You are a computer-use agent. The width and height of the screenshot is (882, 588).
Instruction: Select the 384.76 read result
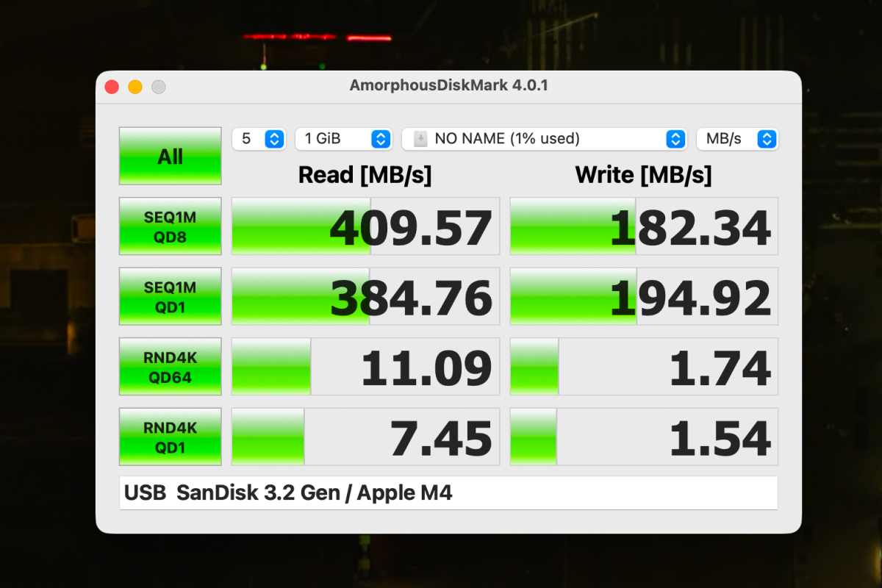coord(365,297)
